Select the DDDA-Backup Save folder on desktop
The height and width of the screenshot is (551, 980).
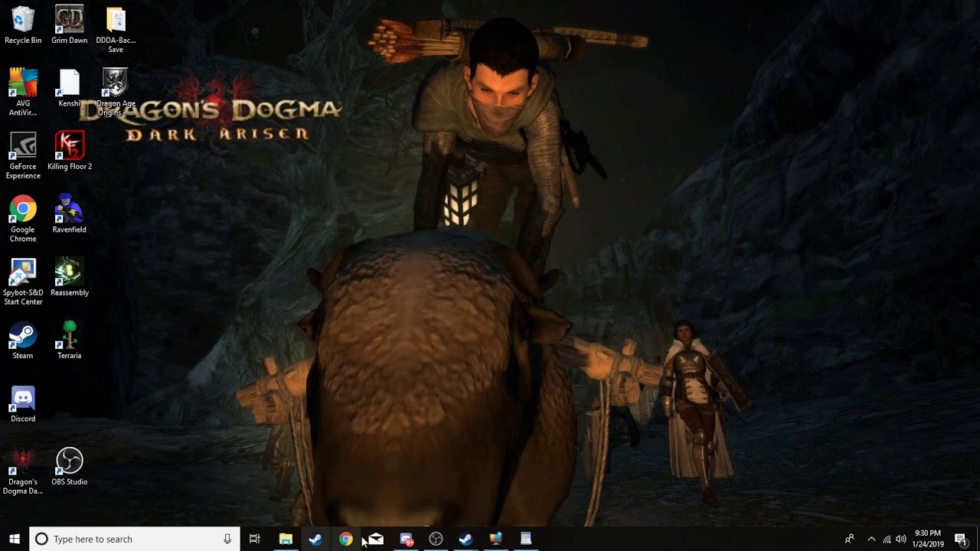click(x=116, y=30)
